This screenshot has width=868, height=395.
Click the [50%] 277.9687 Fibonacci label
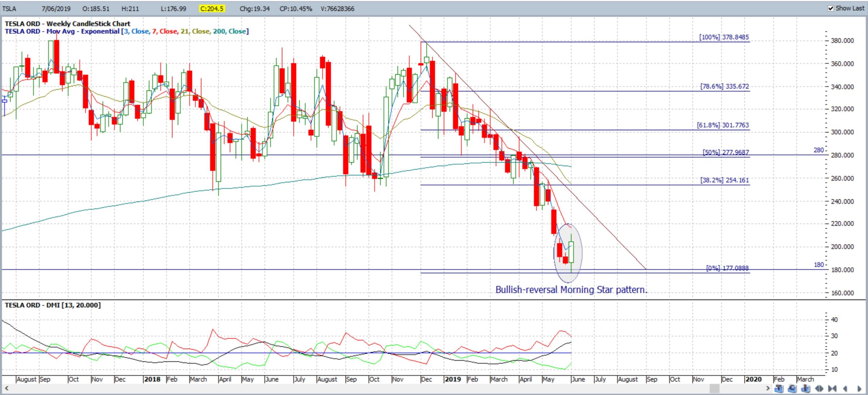(726, 152)
